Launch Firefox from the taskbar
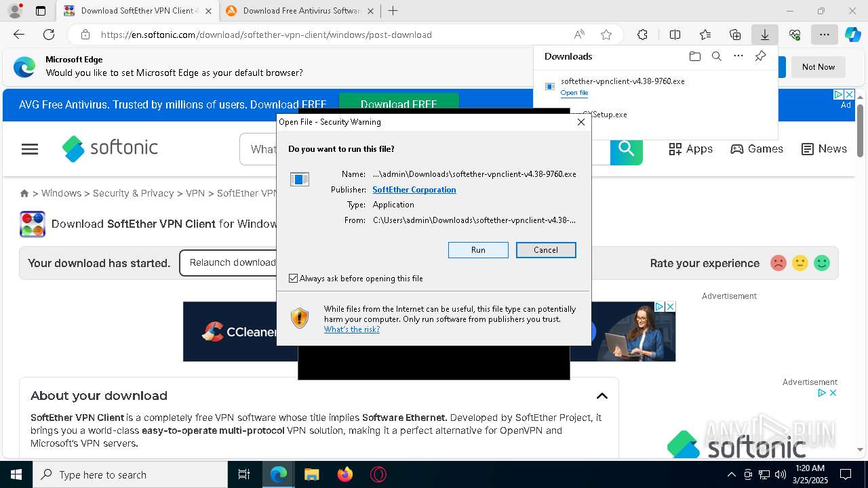This screenshot has width=868, height=488. (345, 474)
